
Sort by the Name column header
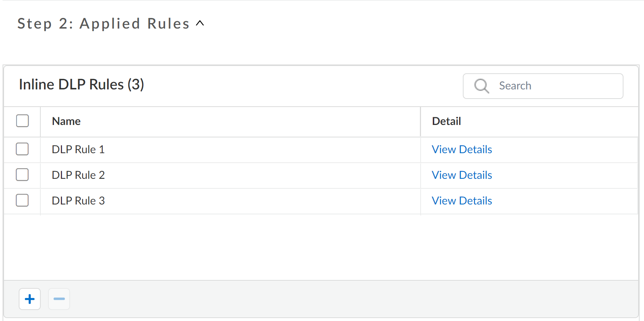pos(66,121)
